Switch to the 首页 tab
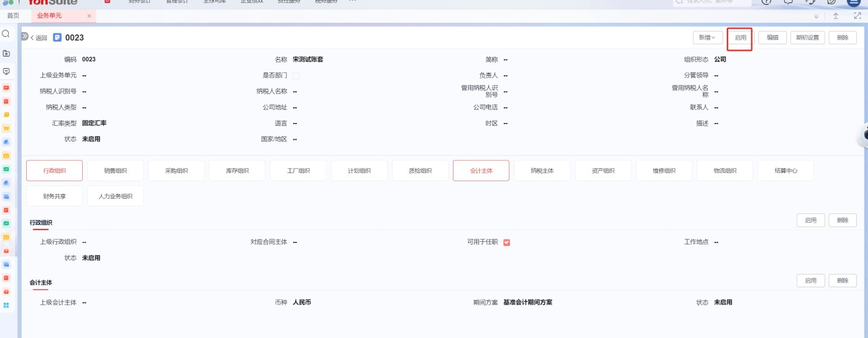This screenshot has width=868, height=338. coord(13,16)
